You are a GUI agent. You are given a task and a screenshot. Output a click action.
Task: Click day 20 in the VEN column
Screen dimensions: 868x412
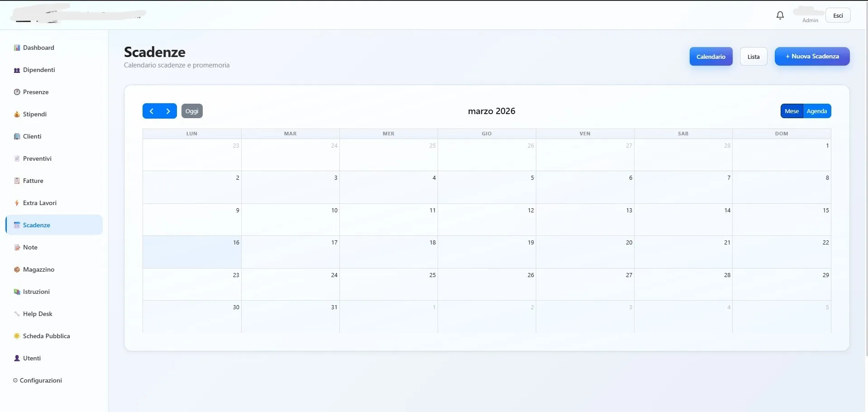[x=585, y=252]
